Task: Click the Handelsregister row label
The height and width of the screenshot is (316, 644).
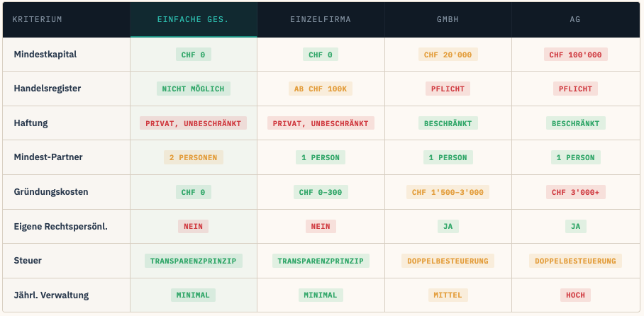Action: (47, 89)
